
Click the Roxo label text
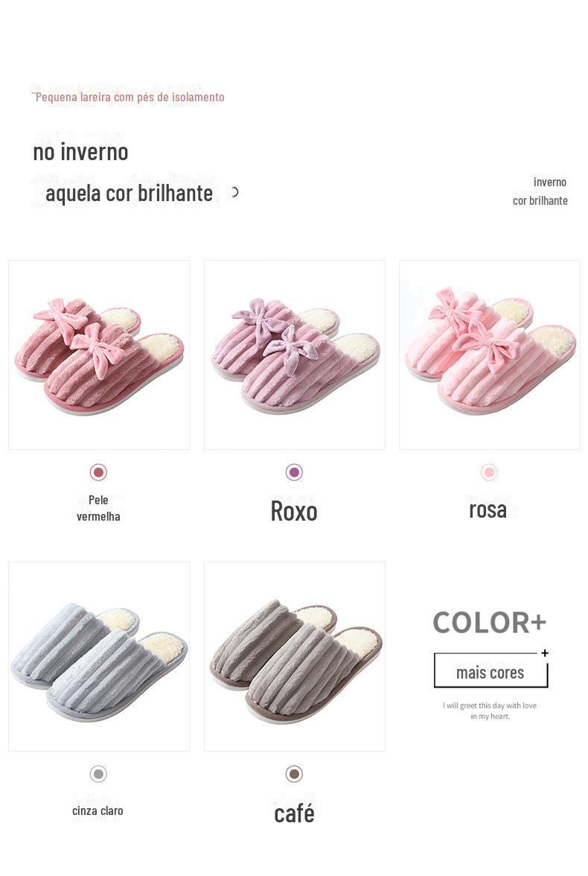tap(294, 511)
